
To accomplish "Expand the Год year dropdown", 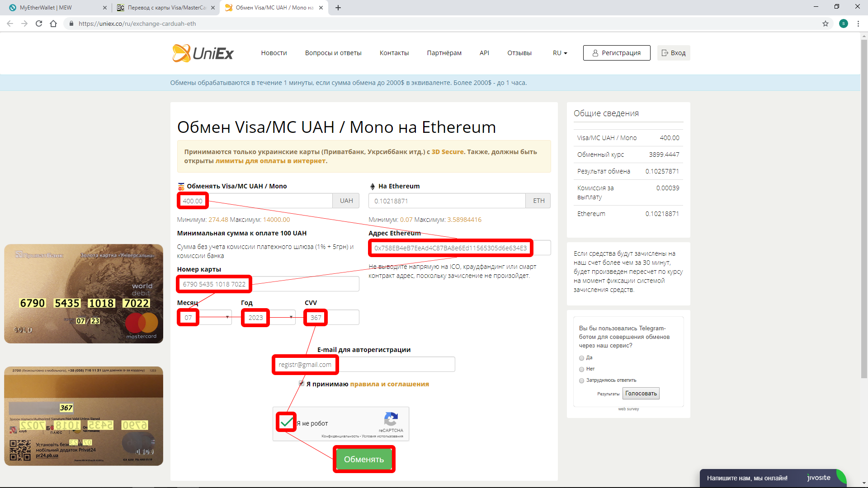I will pyautogui.click(x=268, y=317).
